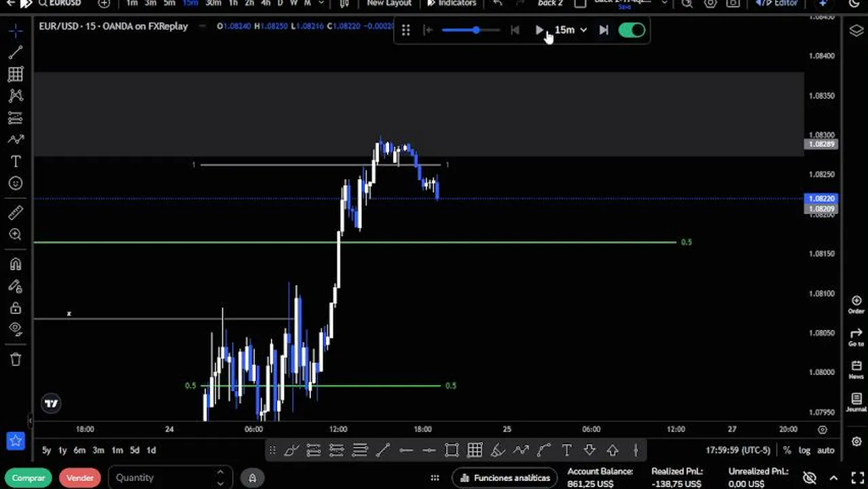The height and width of the screenshot is (489, 868).
Task: Toggle stay in drawing mode pencil-lock
Action: point(16,286)
